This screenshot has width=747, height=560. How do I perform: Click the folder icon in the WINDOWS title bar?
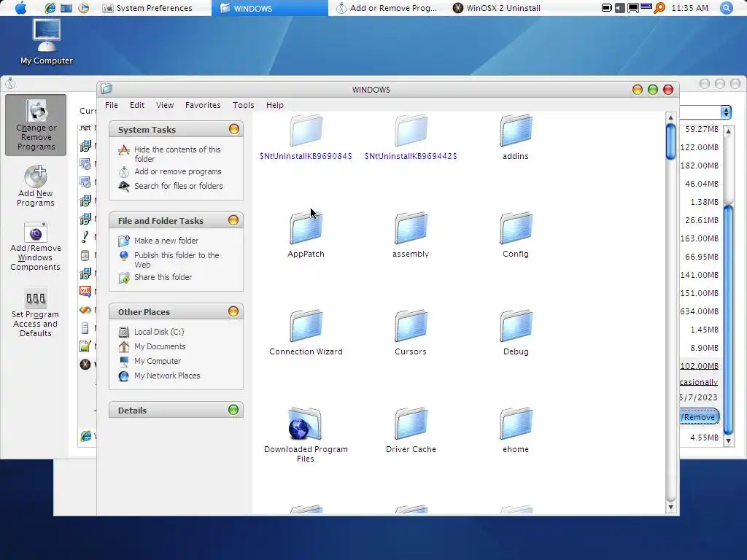pyautogui.click(x=107, y=88)
